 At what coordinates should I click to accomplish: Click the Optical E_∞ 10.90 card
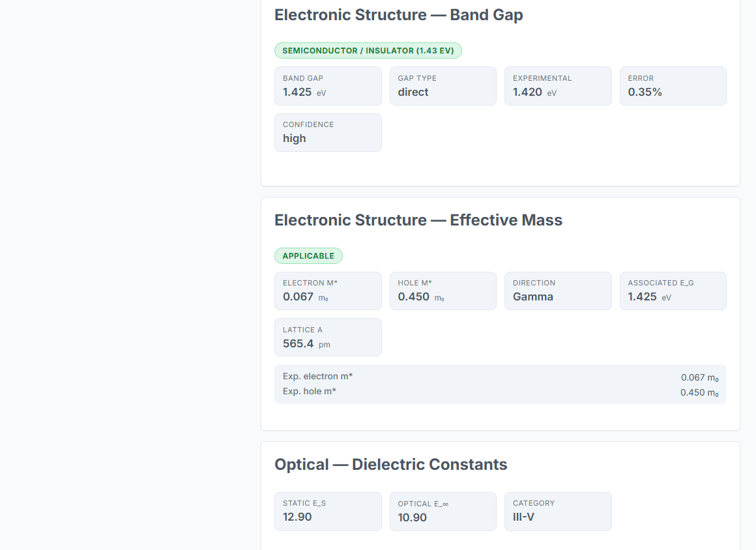pos(443,512)
